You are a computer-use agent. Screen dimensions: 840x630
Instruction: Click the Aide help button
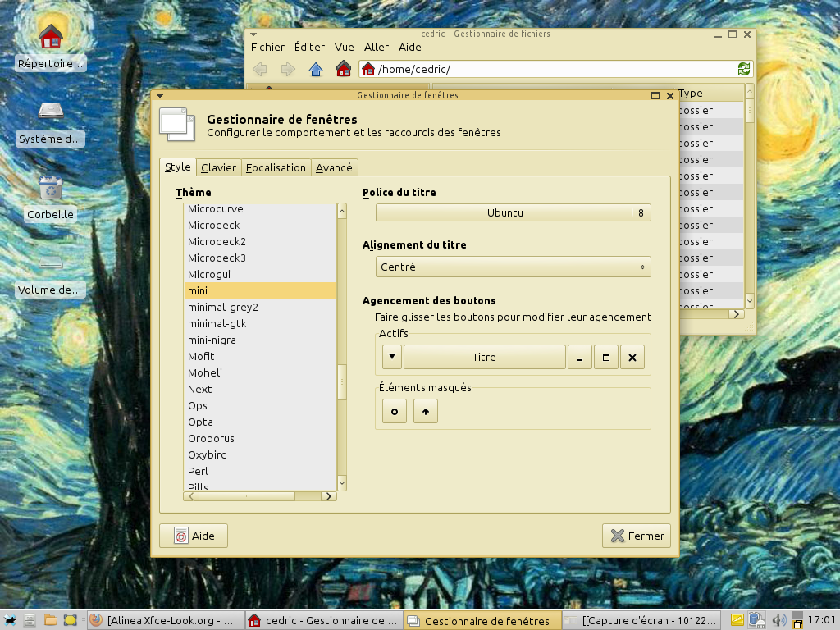point(194,536)
